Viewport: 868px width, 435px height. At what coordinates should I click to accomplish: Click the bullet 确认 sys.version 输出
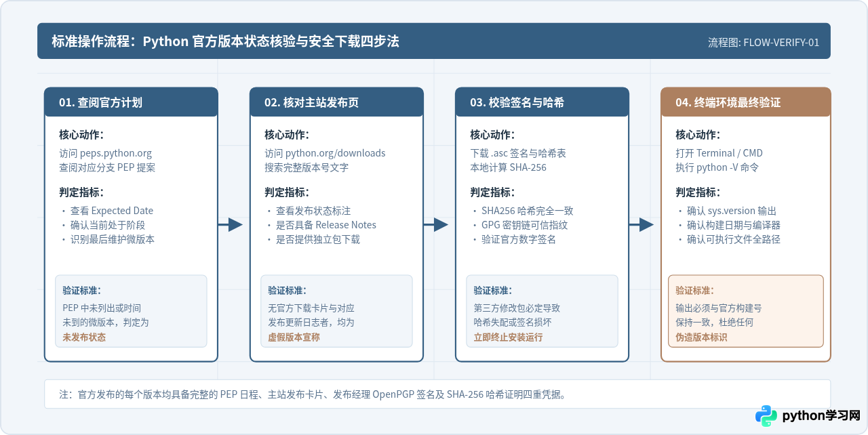(x=732, y=211)
